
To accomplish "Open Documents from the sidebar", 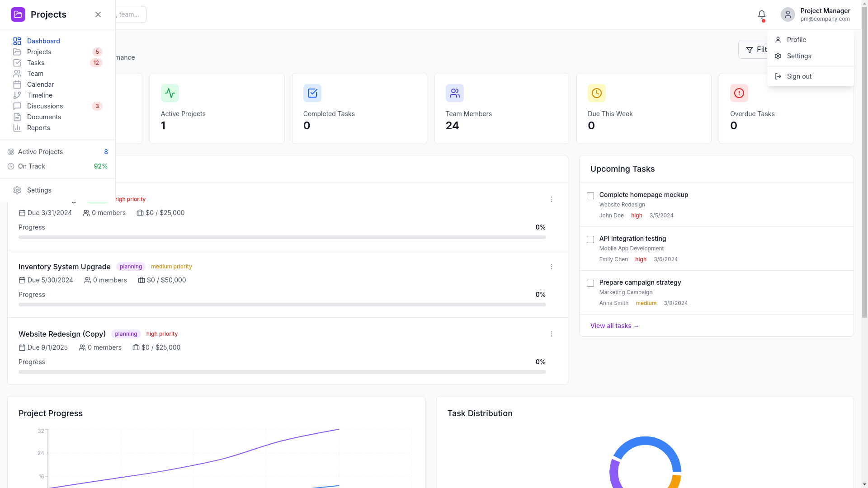I will coord(58,117).
